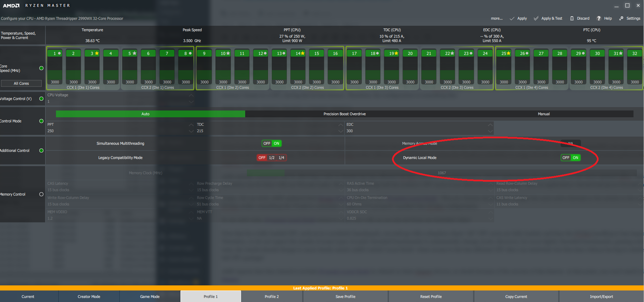Select the Auto control mode
This screenshot has height=302, width=644.
coord(150,114)
